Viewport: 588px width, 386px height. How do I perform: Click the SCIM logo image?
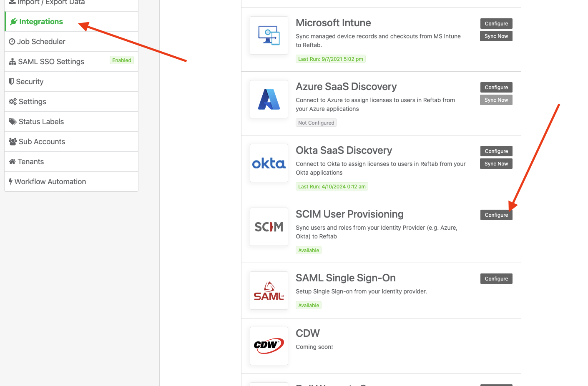pyautogui.click(x=269, y=227)
